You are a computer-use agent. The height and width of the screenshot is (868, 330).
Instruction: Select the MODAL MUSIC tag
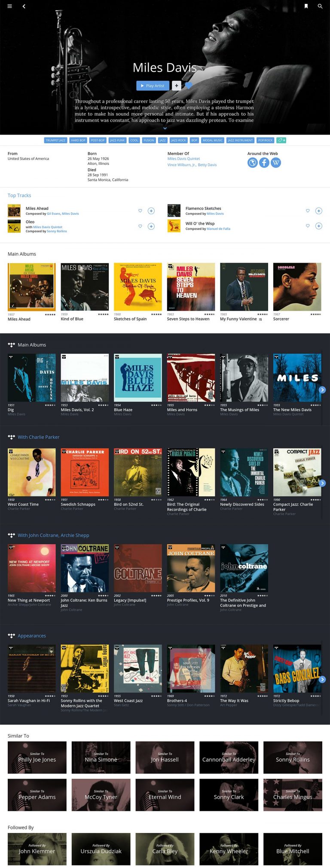pyautogui.click(x=213, y=140)
